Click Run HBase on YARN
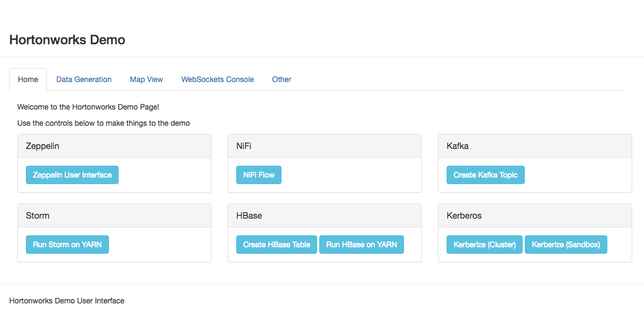The image size is (644, 332). click(361, 245)
